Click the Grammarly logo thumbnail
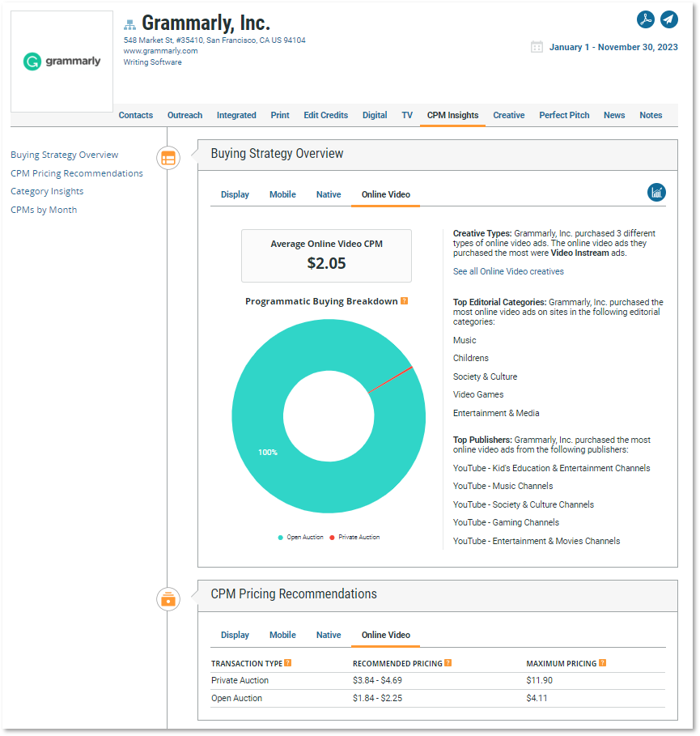This screenshot has width=700, height=736. (x=62, y=62)
